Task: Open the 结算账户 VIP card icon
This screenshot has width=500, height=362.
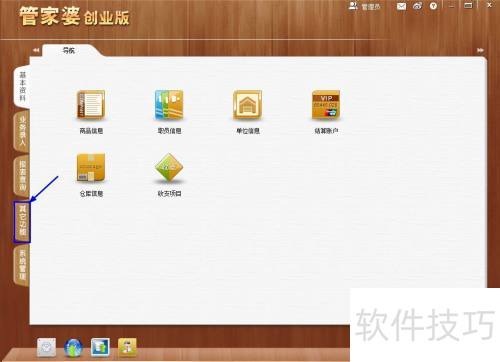Action: [x=326, y=105]
